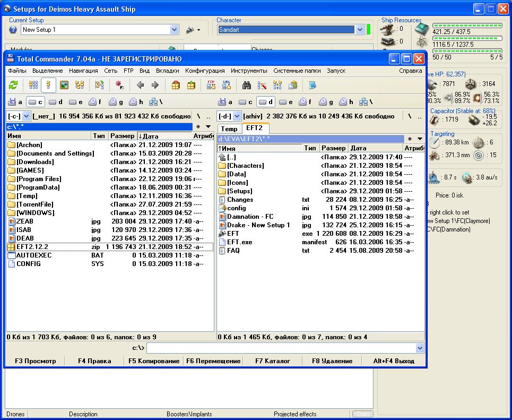Click the Synchronize directories toolbar icon

pyautogui.click(x=277, y=85)
